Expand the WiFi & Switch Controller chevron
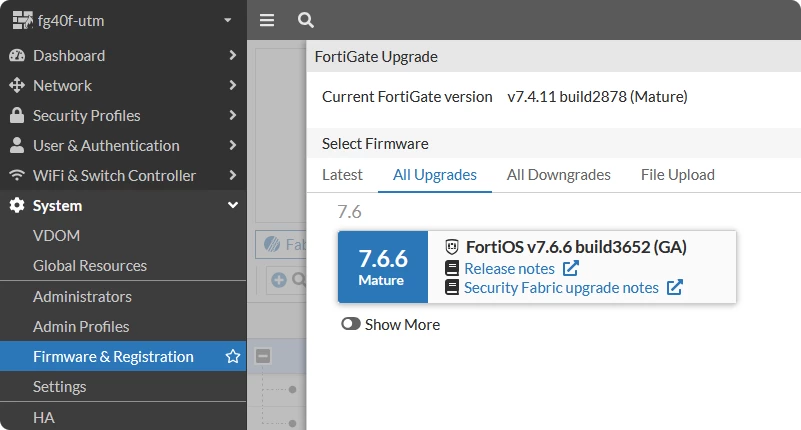 coord(232,175)
